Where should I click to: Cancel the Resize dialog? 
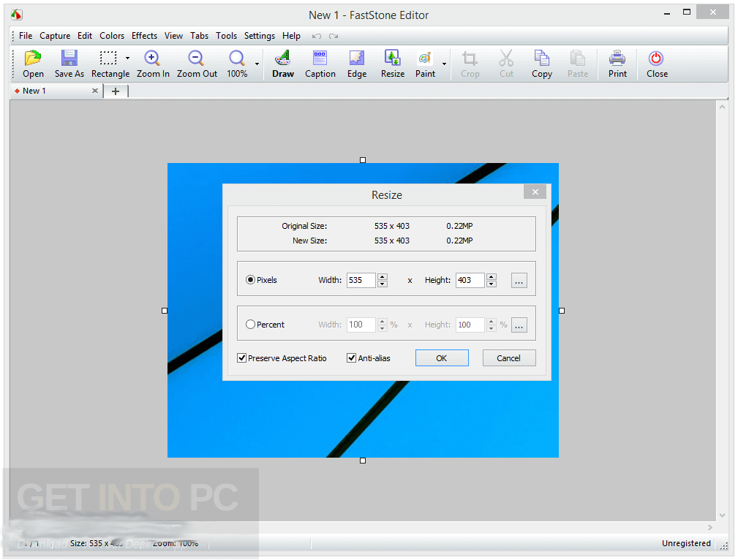(509, 358)
